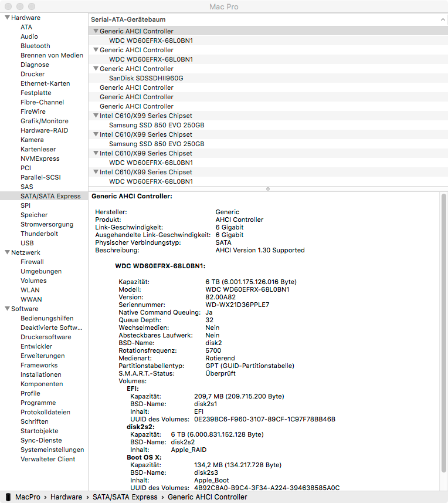Open Bedienungshilfen under Software
The image size is (448, 503).
(x=47, y=318)
